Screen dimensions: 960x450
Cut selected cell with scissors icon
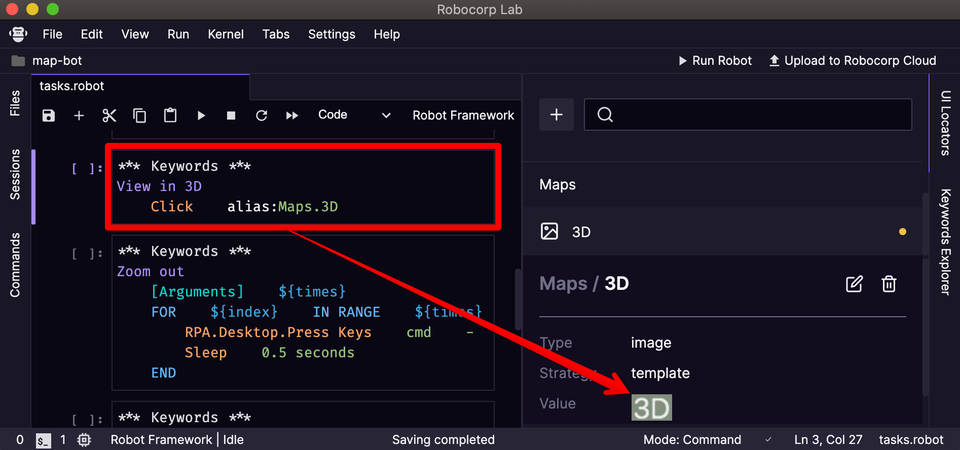pos(109,116)
